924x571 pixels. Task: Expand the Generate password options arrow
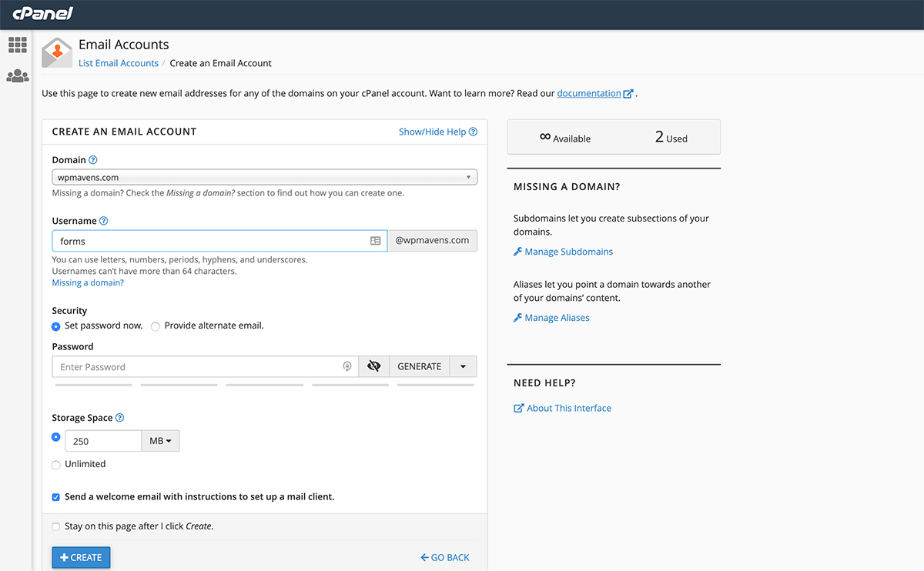pyautogui.click(x=463, y=366)
